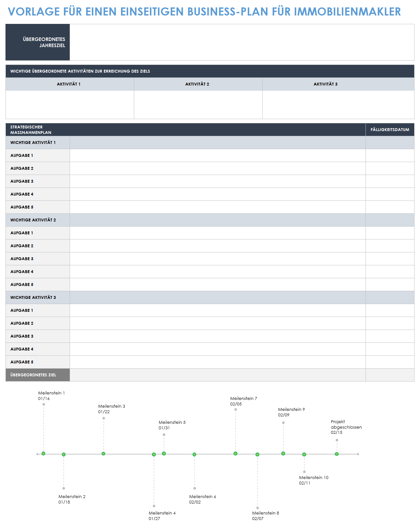Viewport: 420px width, 530px height.
Task: Click the Projekt abgeschlossen green timeline marker
Action: point(337,454)
